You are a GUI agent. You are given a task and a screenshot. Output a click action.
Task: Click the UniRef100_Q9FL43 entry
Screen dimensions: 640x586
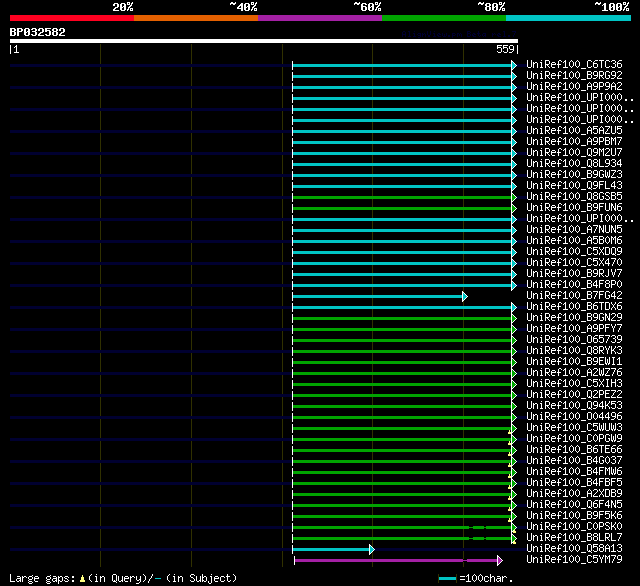click(574, 186)
